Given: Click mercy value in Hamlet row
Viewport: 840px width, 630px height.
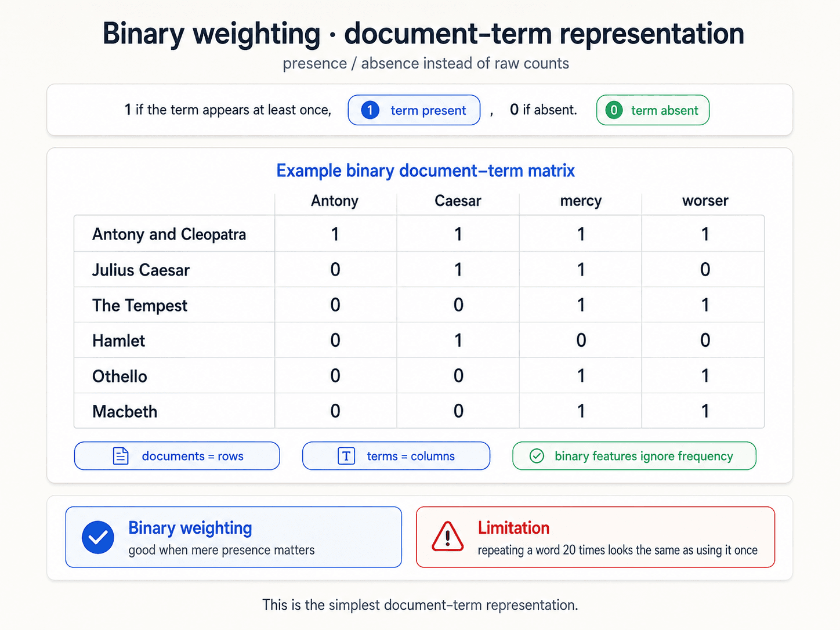Looking at the screenshot, I should click(581, 341).
